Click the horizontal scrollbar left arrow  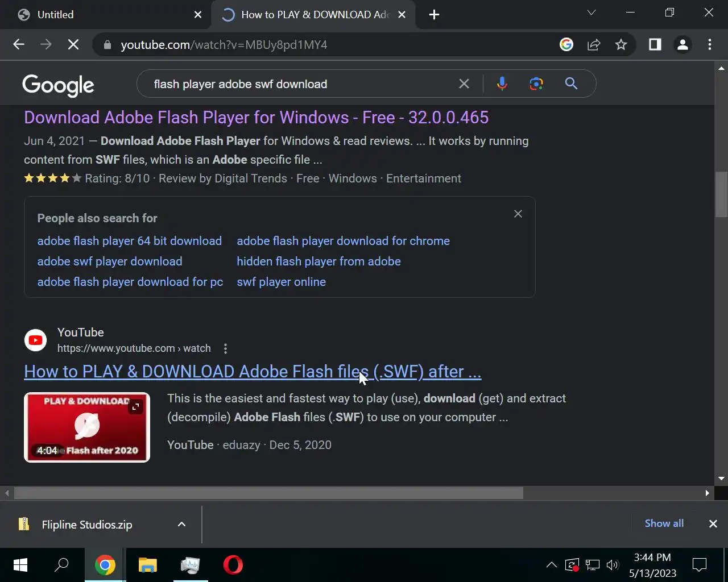(x=7, y=493)
